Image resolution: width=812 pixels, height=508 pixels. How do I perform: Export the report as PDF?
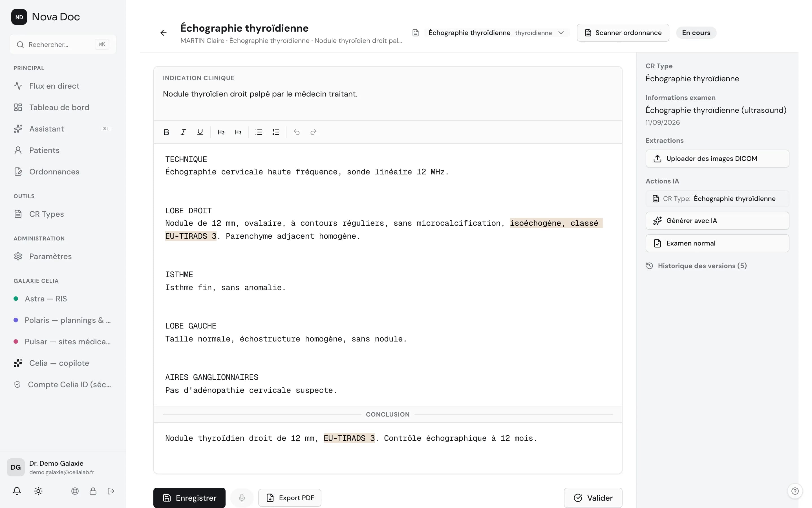pos(290,498)
